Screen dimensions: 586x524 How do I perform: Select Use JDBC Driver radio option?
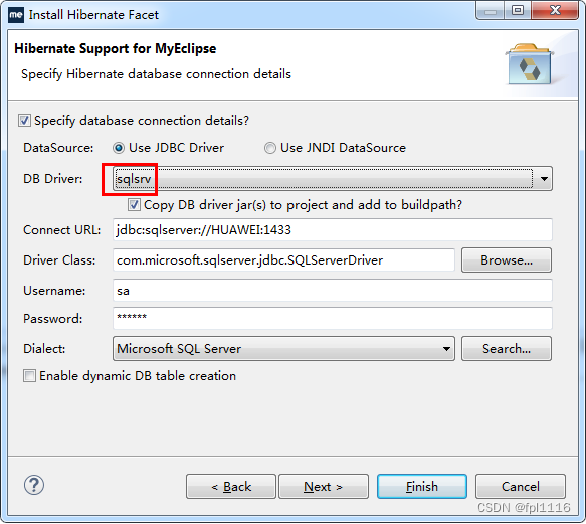pos(119,148)
